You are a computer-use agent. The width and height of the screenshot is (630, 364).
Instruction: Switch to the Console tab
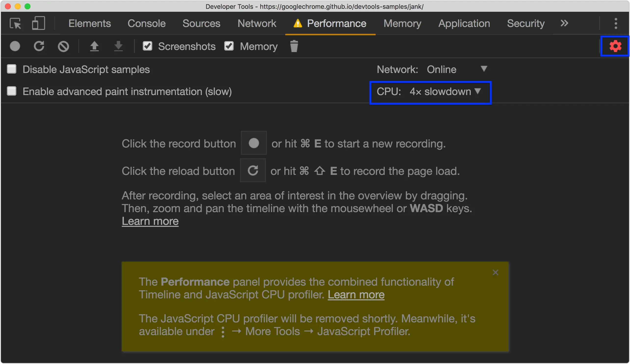(146, 24)
